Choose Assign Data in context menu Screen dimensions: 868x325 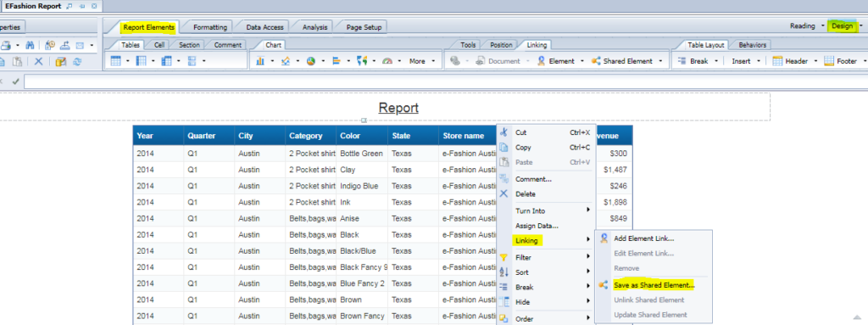547,226
